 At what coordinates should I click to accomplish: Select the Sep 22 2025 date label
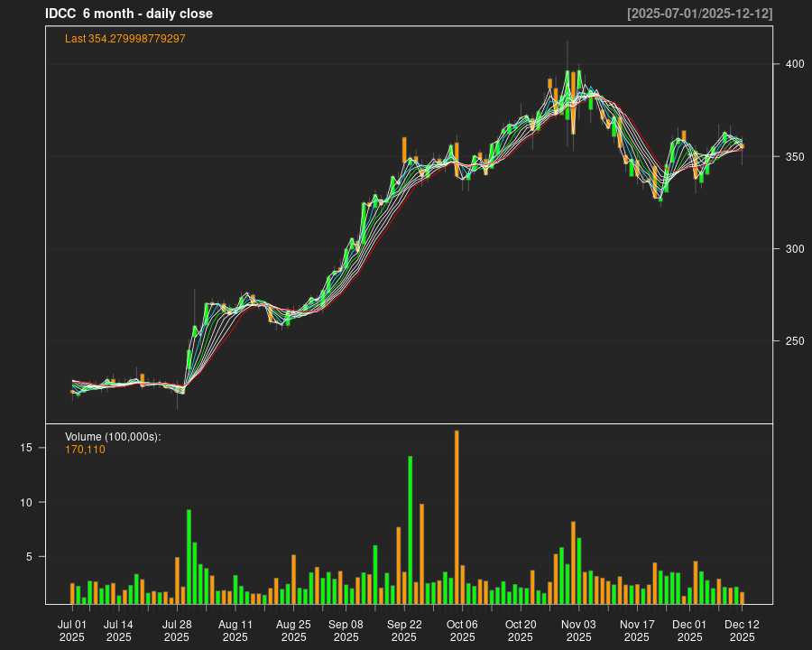click(x=404, y=630)
